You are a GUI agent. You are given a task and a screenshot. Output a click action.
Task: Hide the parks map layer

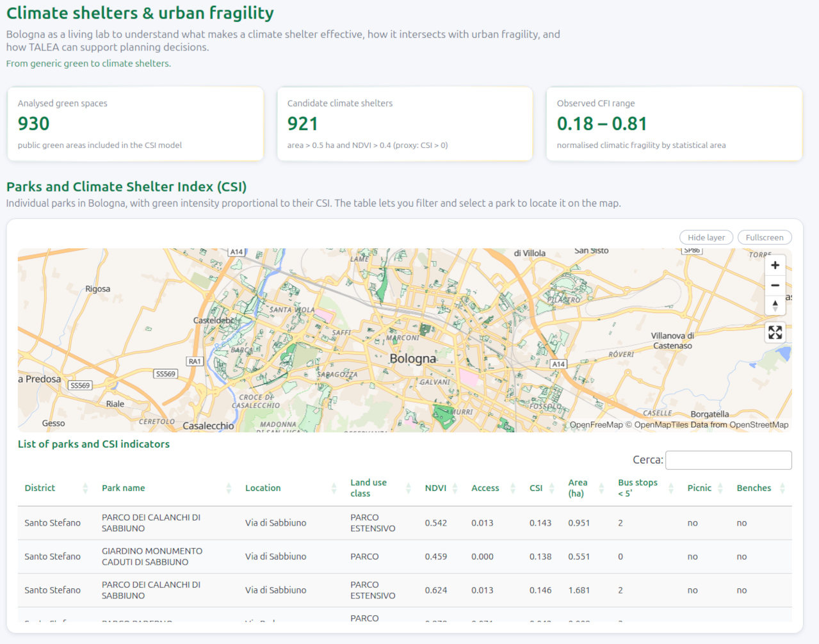pyautogui.click(x=706, y=237)
